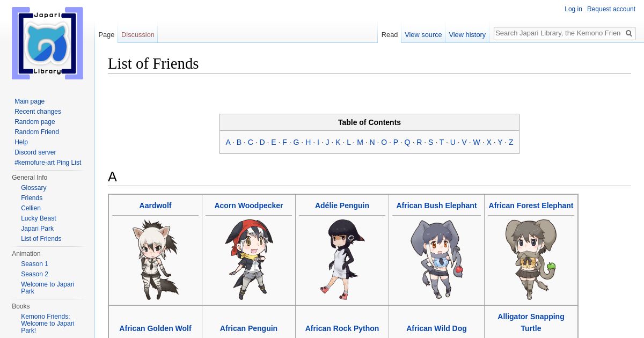Open the African Bush Elephant image
This screenshot has width=644, height=338.
[x=436, y=260]
